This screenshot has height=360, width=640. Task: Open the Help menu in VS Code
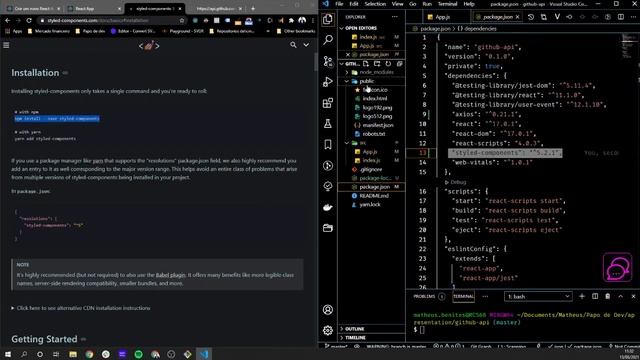tap(469, 4)
